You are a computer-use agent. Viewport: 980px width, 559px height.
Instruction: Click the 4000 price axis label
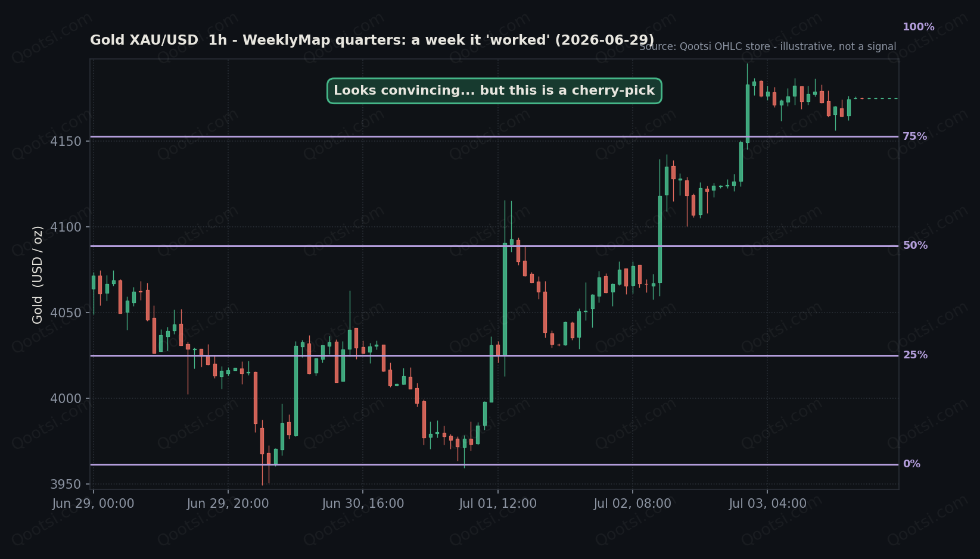66,399
